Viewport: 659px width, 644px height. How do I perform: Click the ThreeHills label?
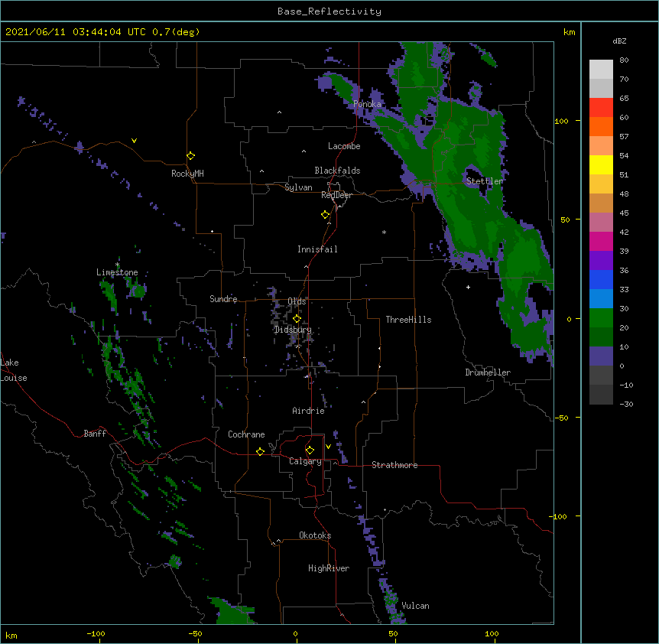tap(408, 320)
